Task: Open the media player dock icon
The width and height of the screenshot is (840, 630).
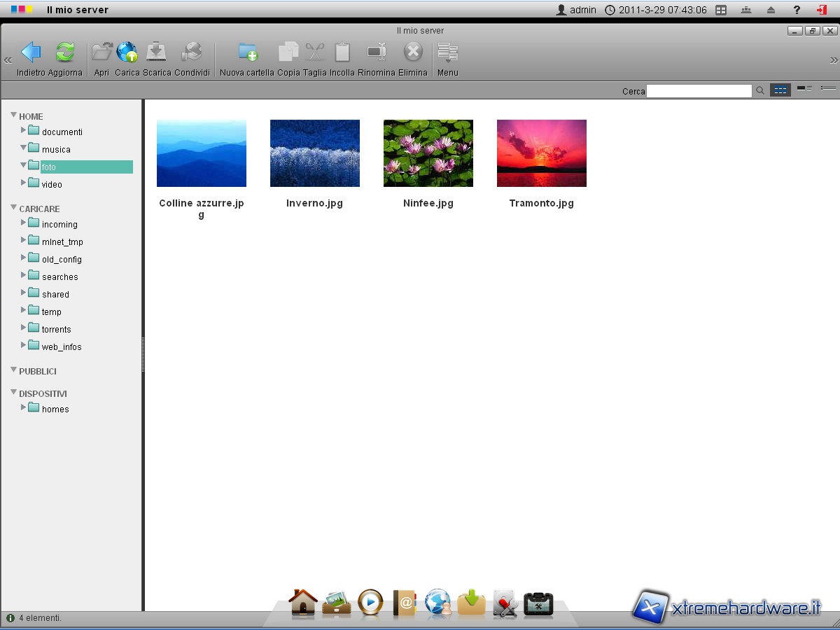Action: click(370, 602)
